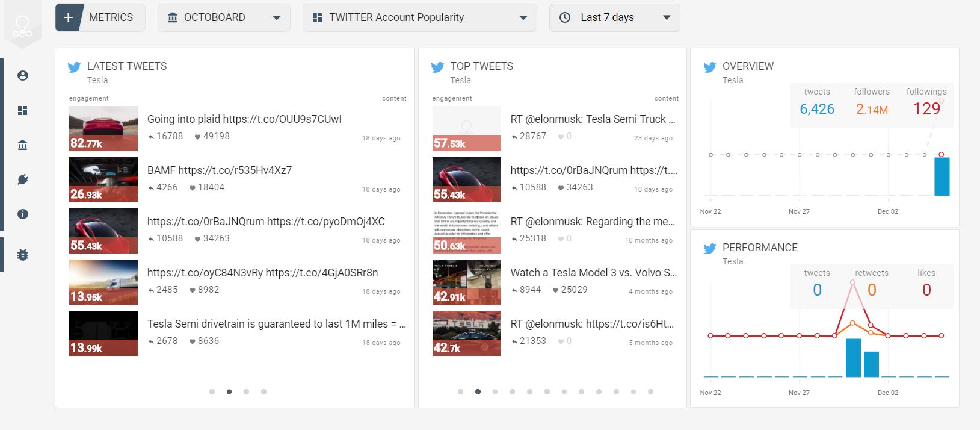Click the heart icon beside 25029
This screenshot has width=980, height=430.
(555, 290)
